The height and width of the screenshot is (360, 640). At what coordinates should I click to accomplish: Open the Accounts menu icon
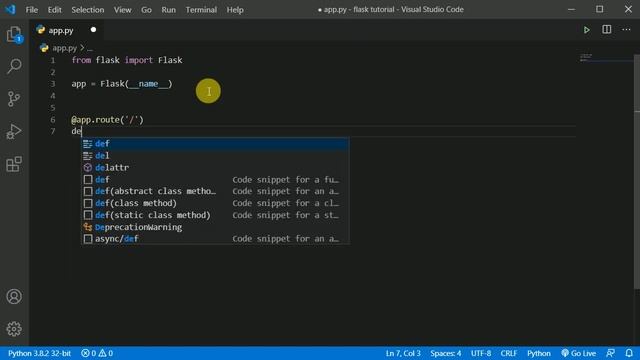(14, 296)
